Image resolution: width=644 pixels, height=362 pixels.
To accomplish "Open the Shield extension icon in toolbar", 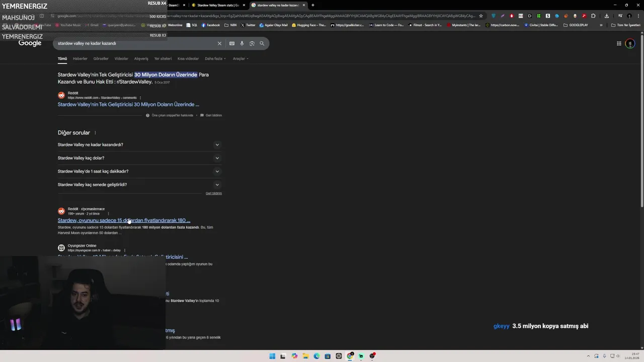I will point(493,16).
